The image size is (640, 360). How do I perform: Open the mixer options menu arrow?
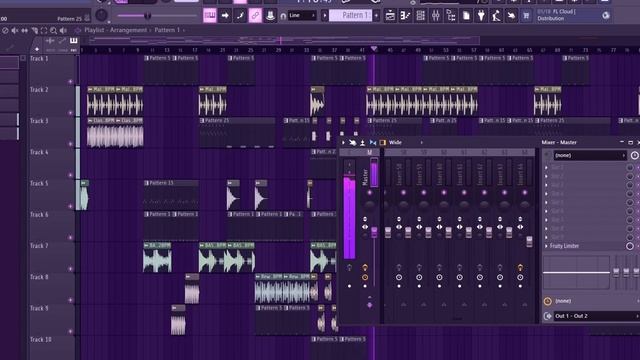[x=343, y=142]
